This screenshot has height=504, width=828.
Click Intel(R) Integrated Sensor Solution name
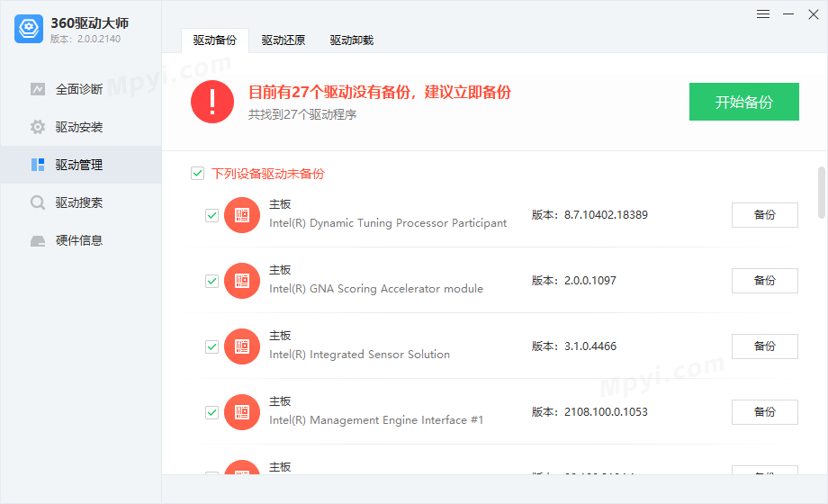pyautogui.click(x=359, y=354)
